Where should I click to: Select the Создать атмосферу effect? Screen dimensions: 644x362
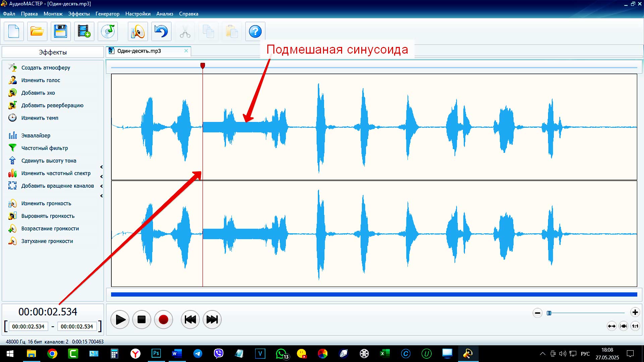click(46, 68)
